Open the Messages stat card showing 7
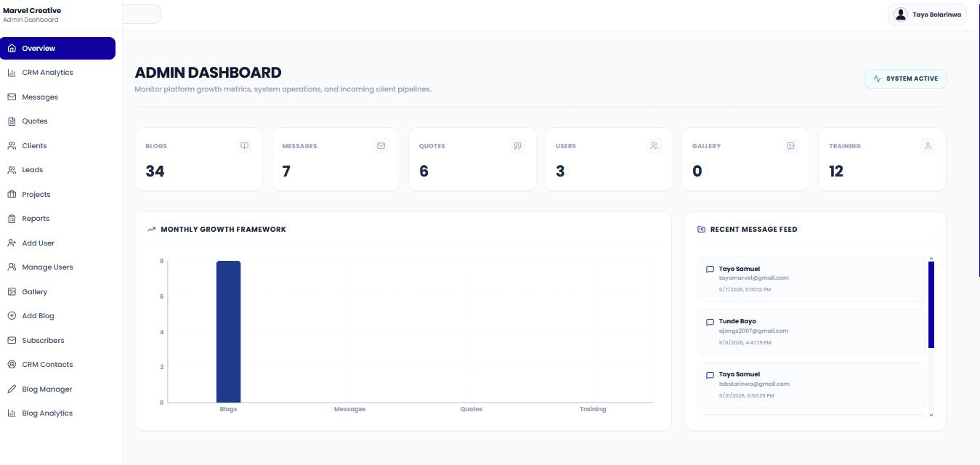The width and height of the screenshot is (980, 465). (x=336, y=159)
